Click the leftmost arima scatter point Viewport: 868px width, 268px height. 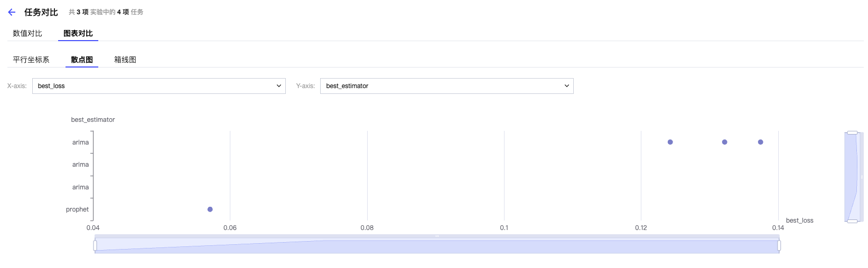point(670,142)
